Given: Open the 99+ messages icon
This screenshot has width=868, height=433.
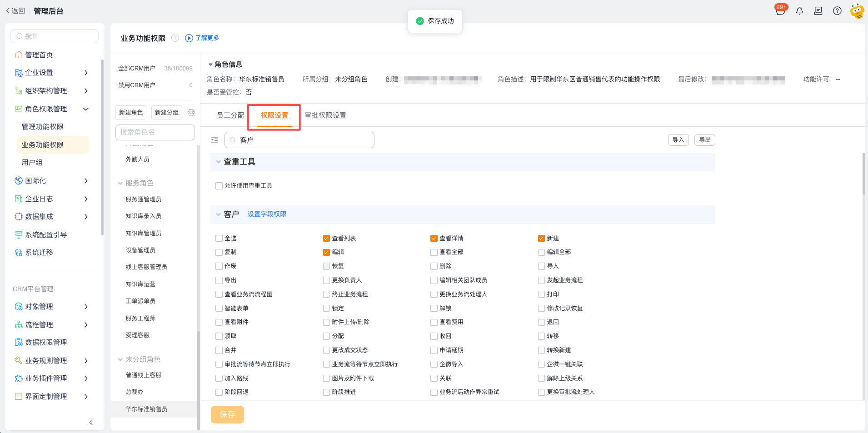Looking at the screenshot, I should [x=781, y=10].
